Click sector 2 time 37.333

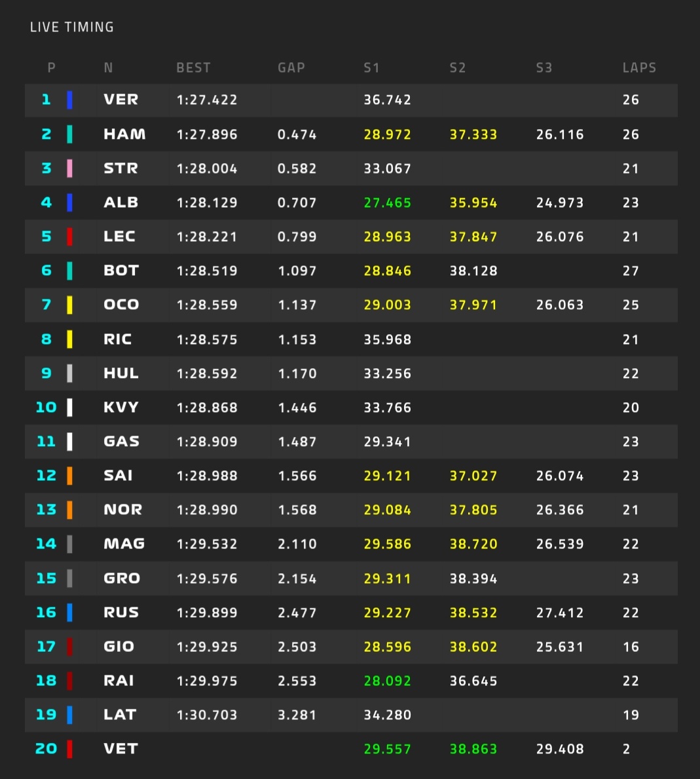[x=473, y=134]
